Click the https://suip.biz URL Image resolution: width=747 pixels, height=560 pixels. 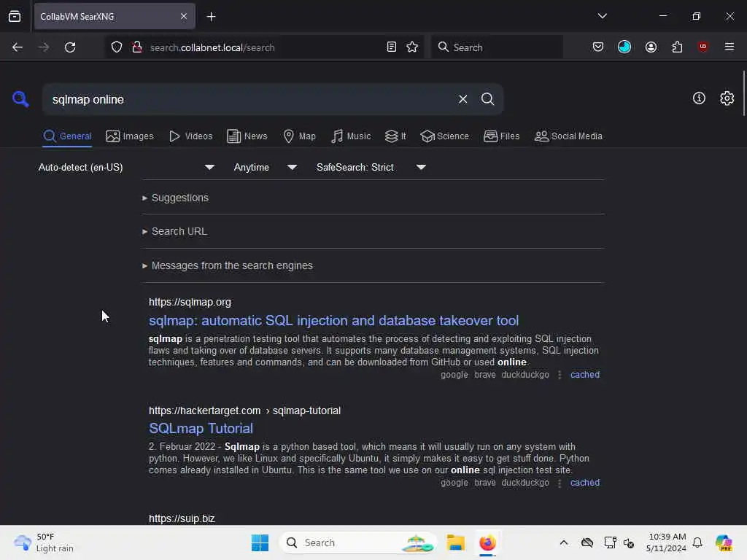(182, 518)
